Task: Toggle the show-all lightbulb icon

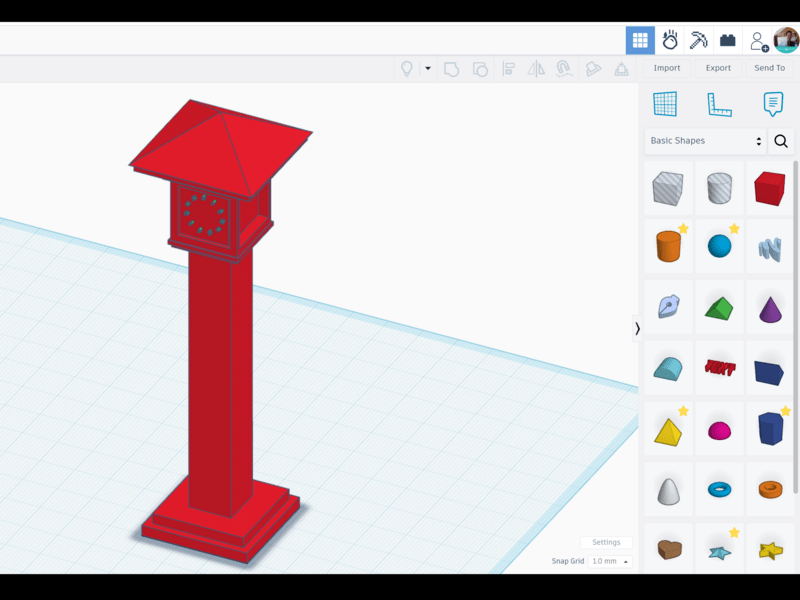Action: (407, 68)
